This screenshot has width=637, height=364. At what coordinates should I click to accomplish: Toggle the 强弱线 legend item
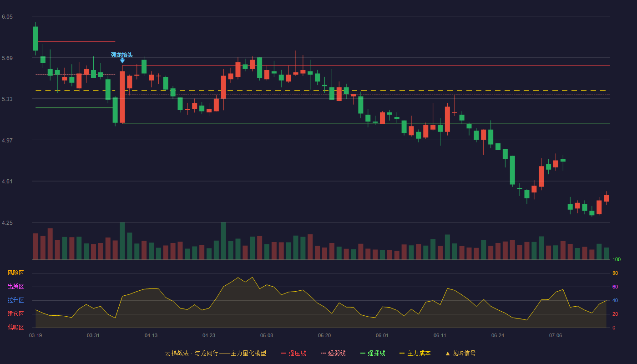(333, 353)
